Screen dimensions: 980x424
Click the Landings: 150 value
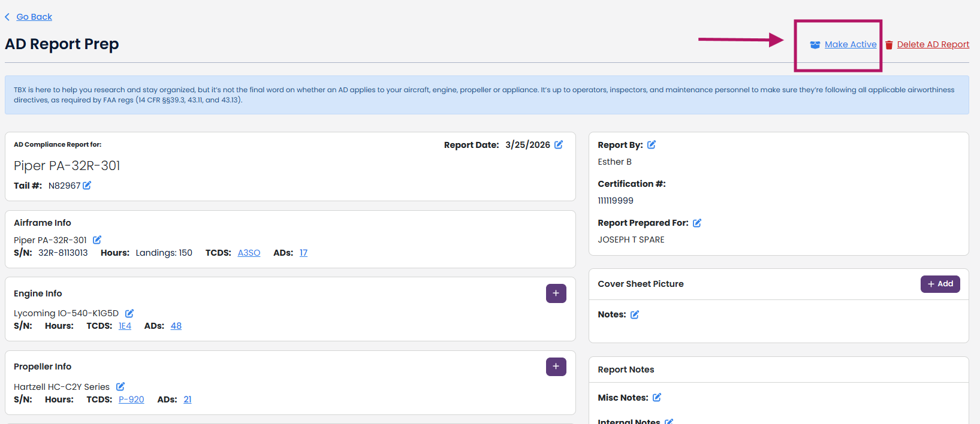pos(164,253)
